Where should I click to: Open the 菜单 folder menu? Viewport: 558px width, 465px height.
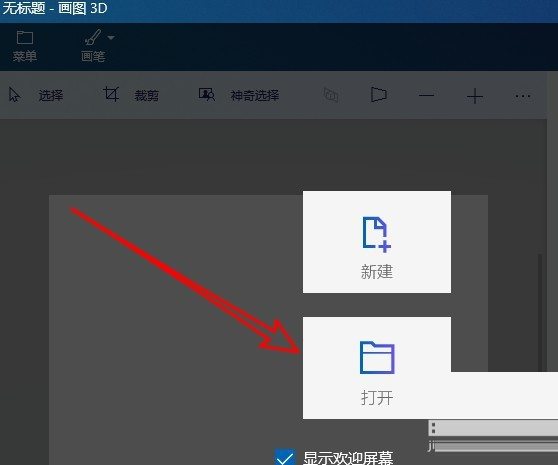click(x=25, y=47)
